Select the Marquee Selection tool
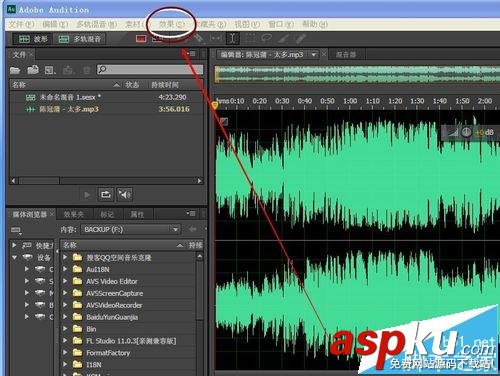This screenshot has height=376, width=500. coord(249,39)
